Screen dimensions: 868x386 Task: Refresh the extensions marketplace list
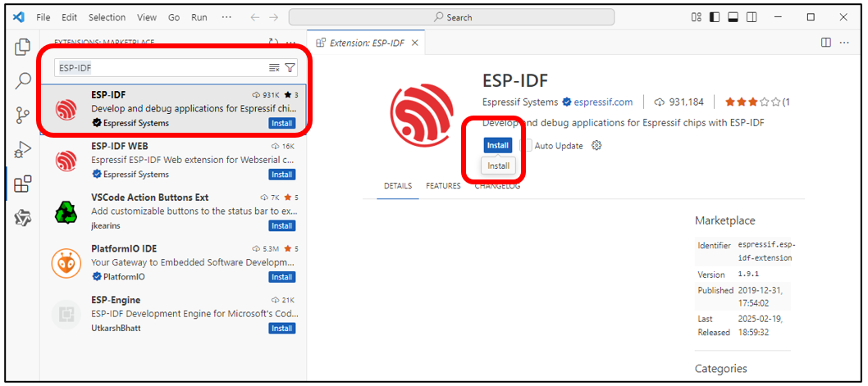coord(273,42)
